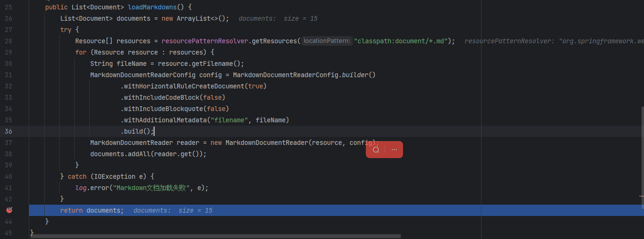
Task: Click the public keyword on line 25
Action: pos(56,7)
